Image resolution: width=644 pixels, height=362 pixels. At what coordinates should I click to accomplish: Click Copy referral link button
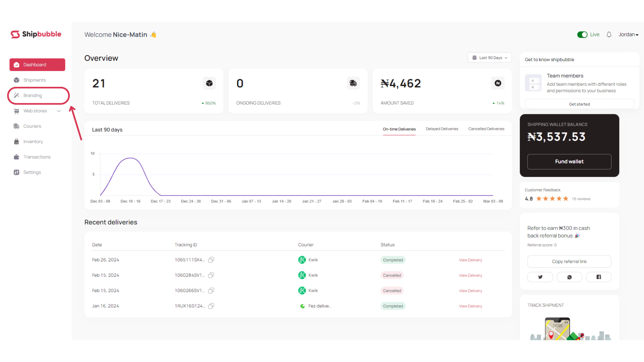click(569, 261)
